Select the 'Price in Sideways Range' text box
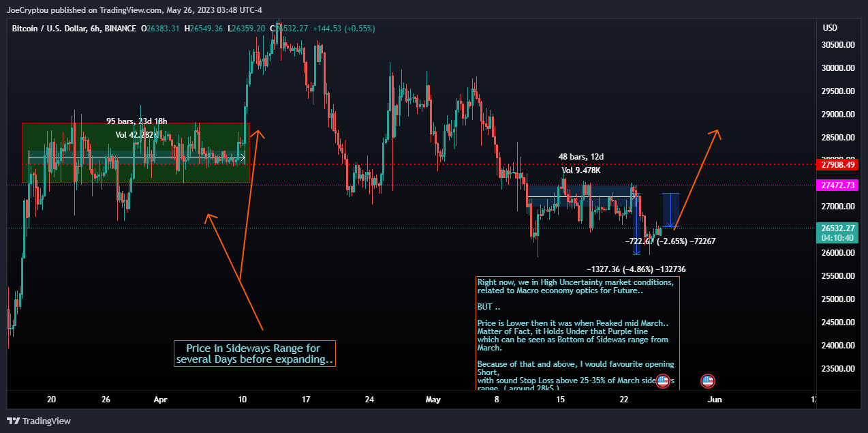868x433 pixels. 255,354
